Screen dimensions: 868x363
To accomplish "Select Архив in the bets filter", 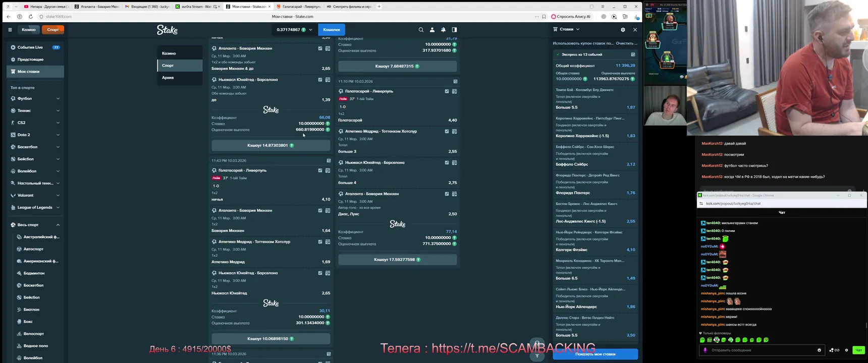I will (180, 78).
